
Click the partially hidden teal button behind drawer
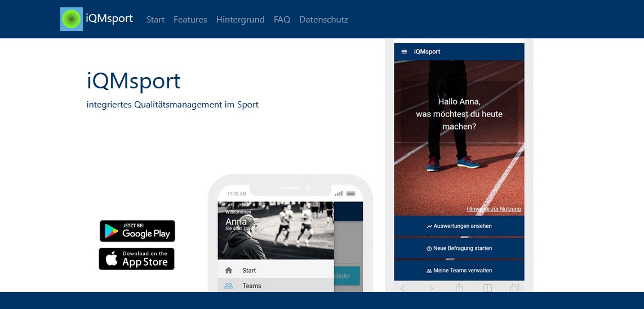click(x=348, y=276)
